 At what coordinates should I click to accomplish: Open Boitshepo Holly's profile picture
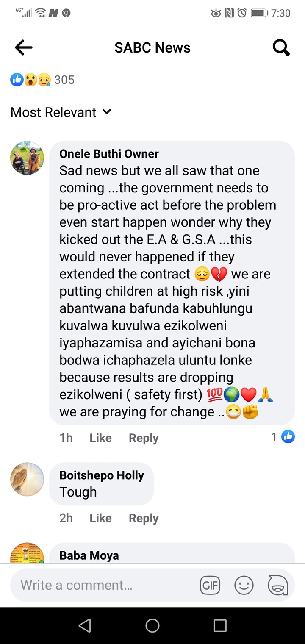[x=27, y=479]
